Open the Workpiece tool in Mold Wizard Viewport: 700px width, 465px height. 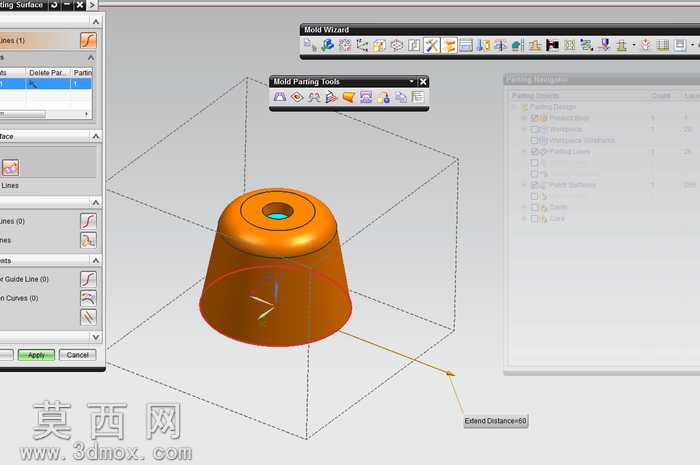point(397,45)
